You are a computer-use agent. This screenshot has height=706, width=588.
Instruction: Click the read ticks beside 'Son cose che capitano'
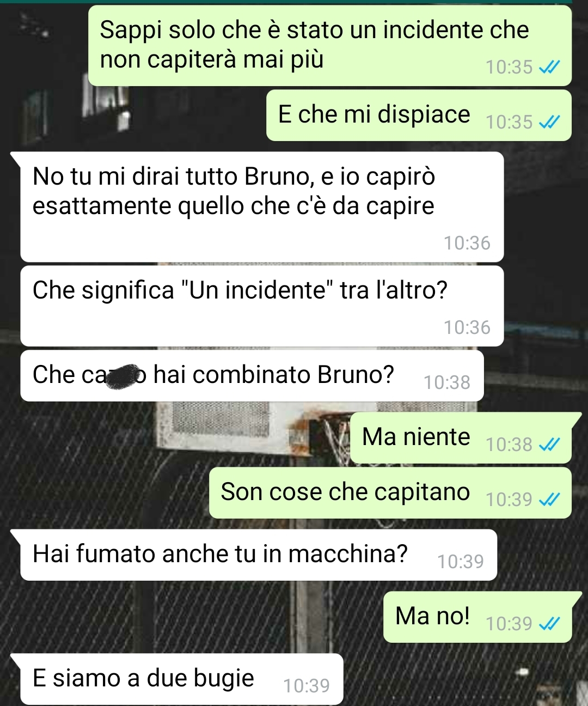(549, 500)
